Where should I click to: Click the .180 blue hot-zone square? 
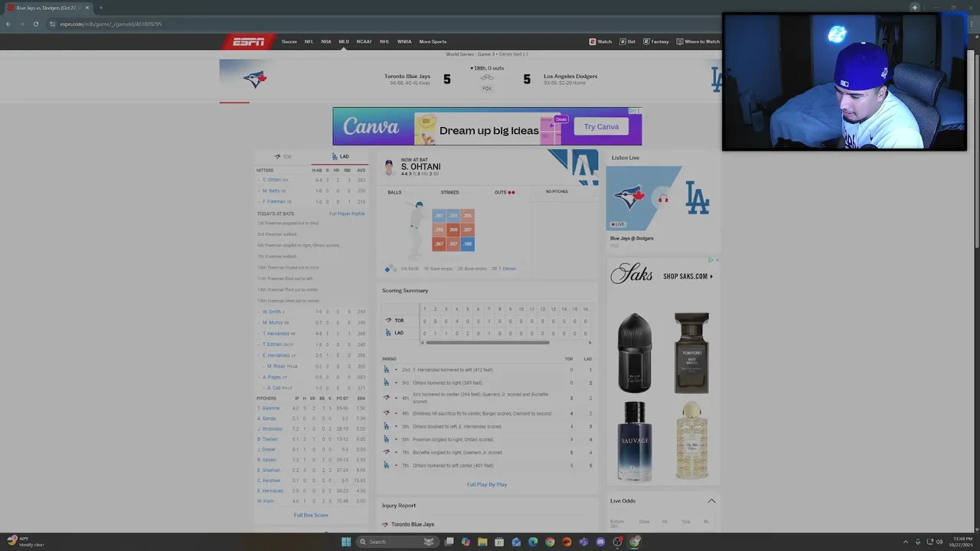(x=468, y=244)
